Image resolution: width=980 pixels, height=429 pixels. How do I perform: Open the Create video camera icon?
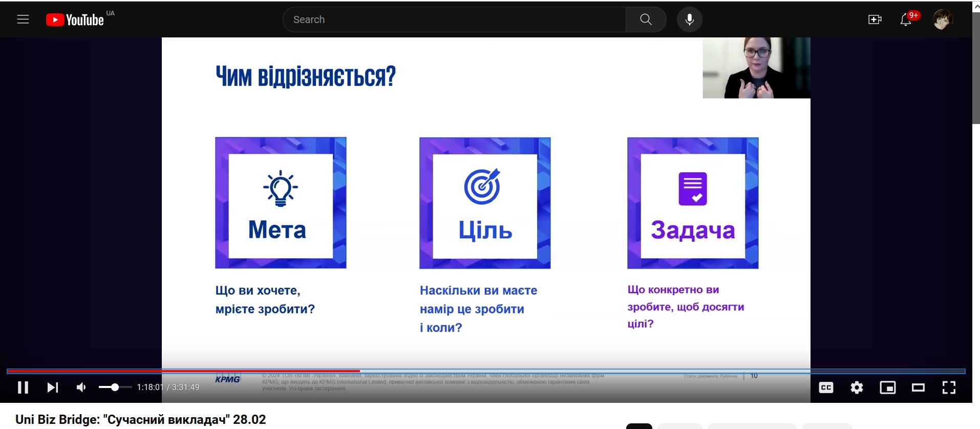click(875, 19)
